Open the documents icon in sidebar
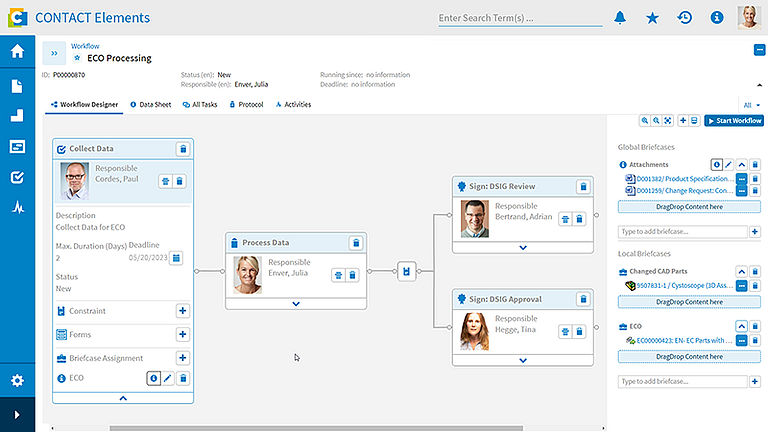The width and height of the screenshot is (768, 432). click(17, 86)
